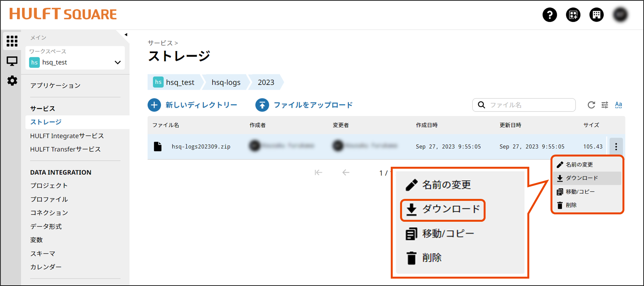Collapse the sidebar with the triangle arrow
This screenshot has width=644, height=286.
(x=126, y=35)
